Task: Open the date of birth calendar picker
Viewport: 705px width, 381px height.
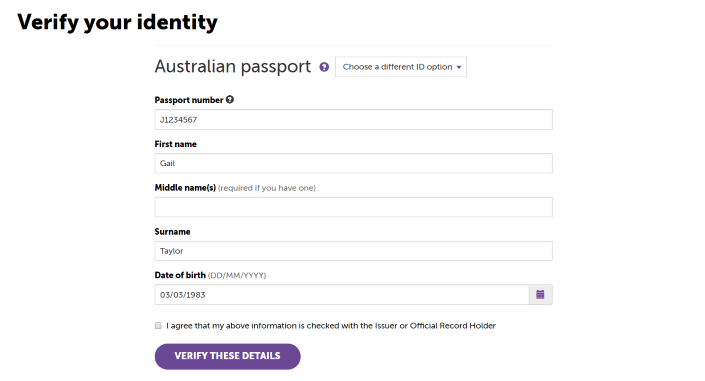Action: [x=540, y=295]
